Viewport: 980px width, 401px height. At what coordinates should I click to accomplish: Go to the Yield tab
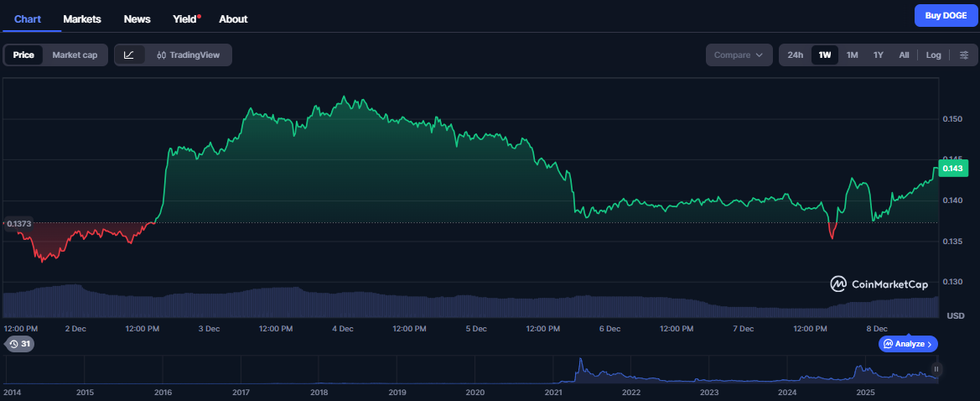tap(185, 18)
